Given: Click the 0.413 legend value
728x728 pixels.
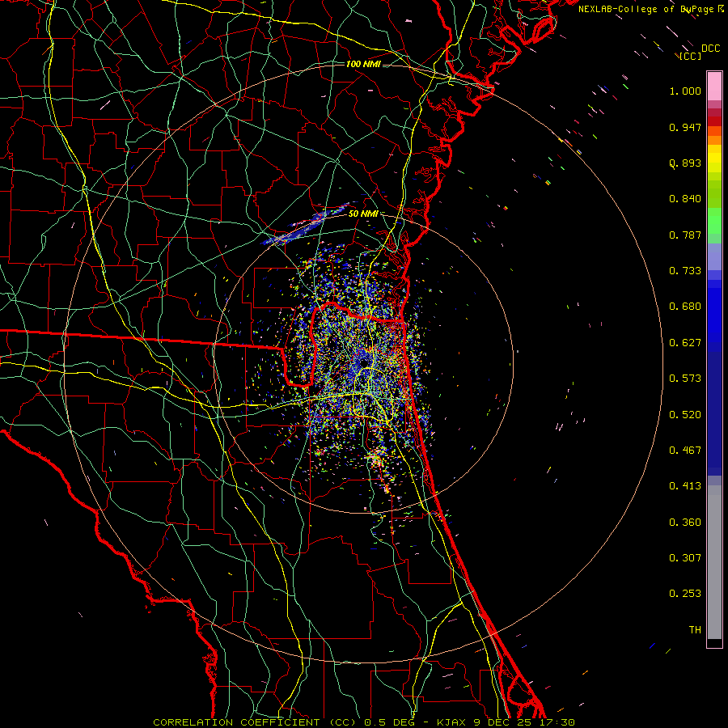Looking at the screenshot, I should (x=685, y=486).
